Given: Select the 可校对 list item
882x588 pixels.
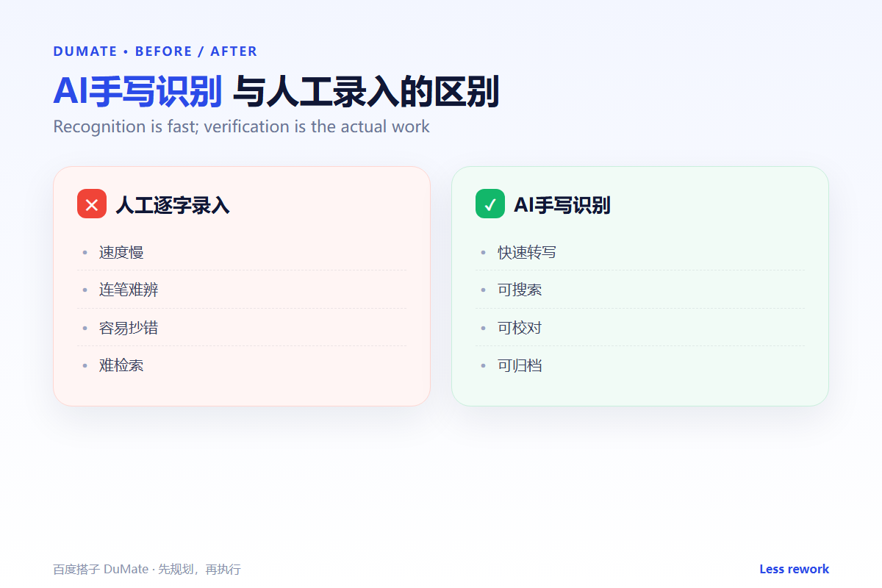Looking at the screenshot, I should [x=640, y=328].
